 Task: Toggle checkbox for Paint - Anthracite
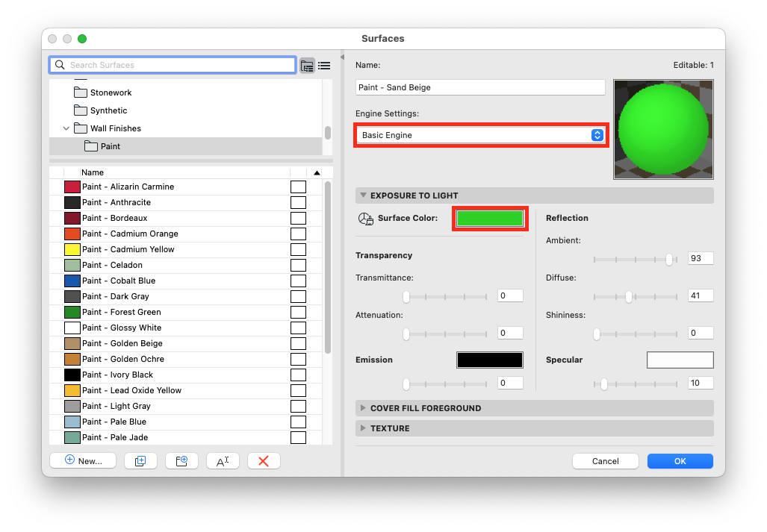coord(299,203)
